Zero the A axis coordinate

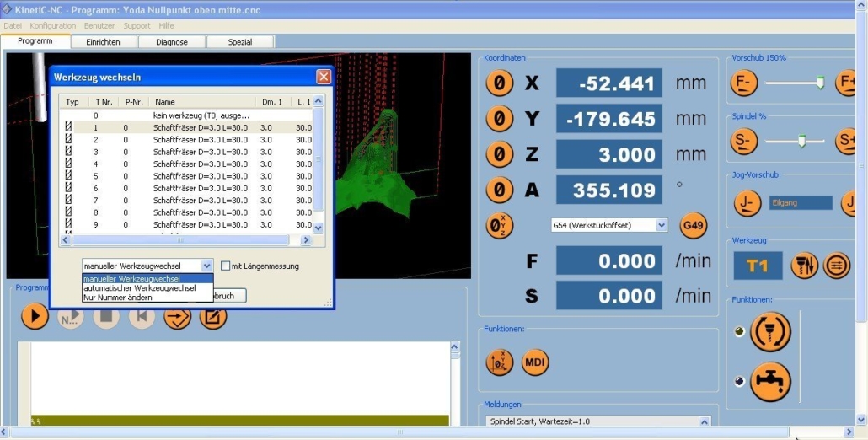click(499, 190)
